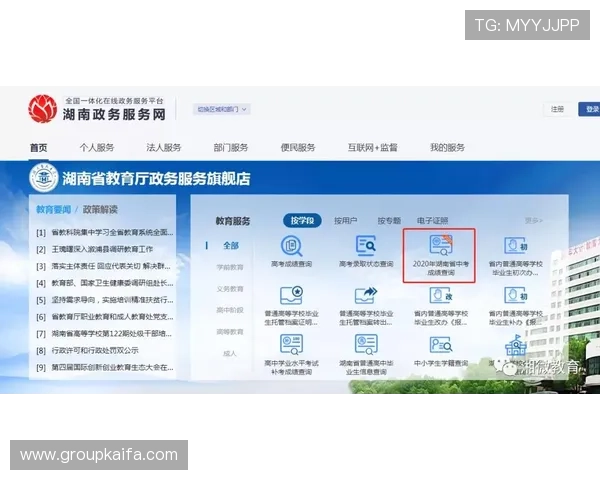Open the 部门服务 menu item
Screen dimensions: 600x480
click(x=231, y=148)
